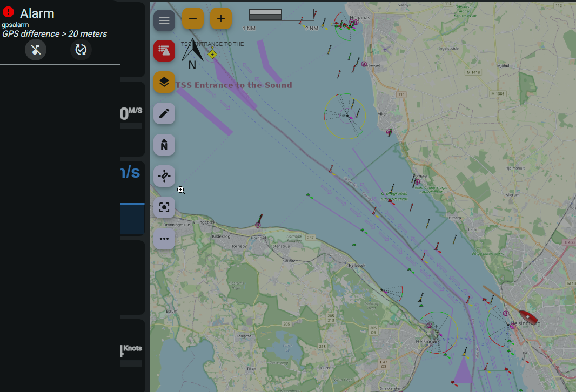576x392 pixels.
Task: Acknowledge the gpsalarm with the check-refresh icon
Action: 81,50
